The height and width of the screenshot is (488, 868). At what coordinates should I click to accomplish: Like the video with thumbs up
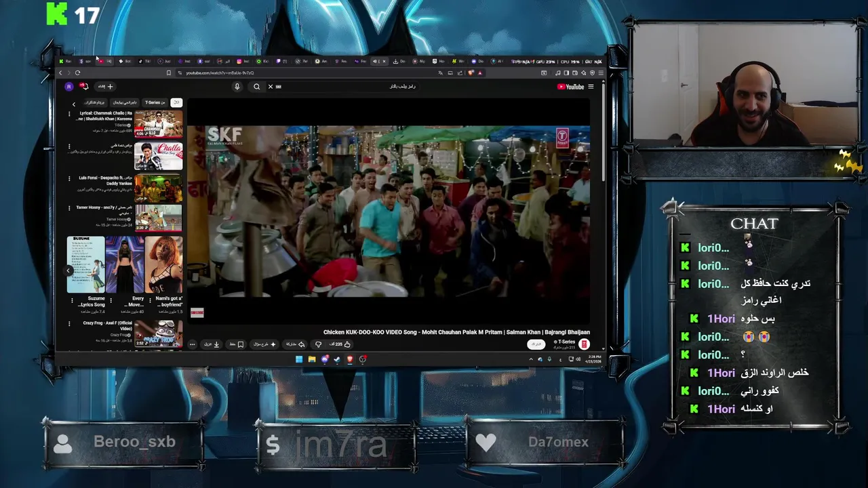click(x=340, y=344)
